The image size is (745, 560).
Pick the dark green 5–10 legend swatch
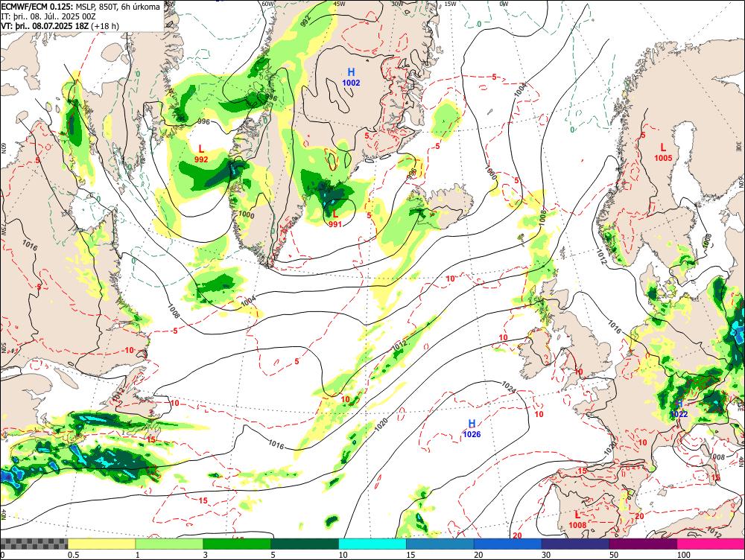point(305,544)
